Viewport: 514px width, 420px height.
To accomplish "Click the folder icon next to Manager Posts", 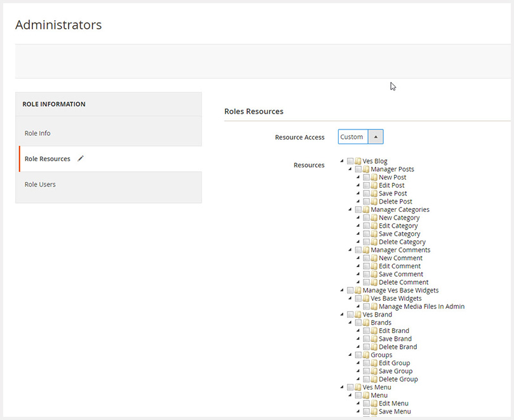I will pos(366,169).
